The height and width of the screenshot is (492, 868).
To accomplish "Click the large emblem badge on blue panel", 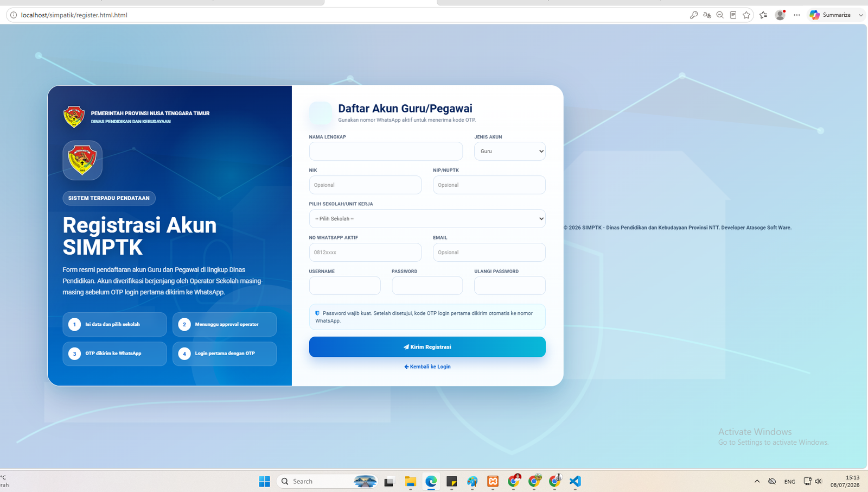I will (x=82, y=160).
